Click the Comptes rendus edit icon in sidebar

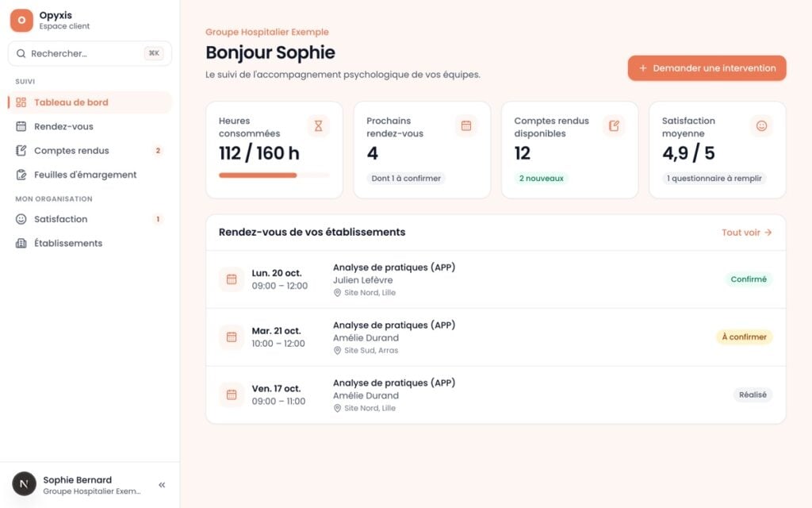click(x=21, y=150)
